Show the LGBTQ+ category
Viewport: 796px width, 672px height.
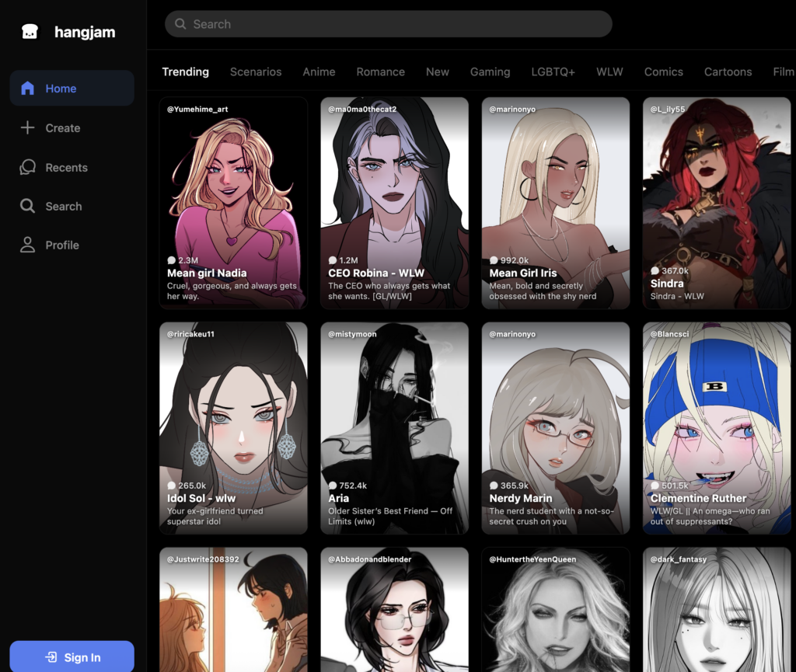click(553, 71)
